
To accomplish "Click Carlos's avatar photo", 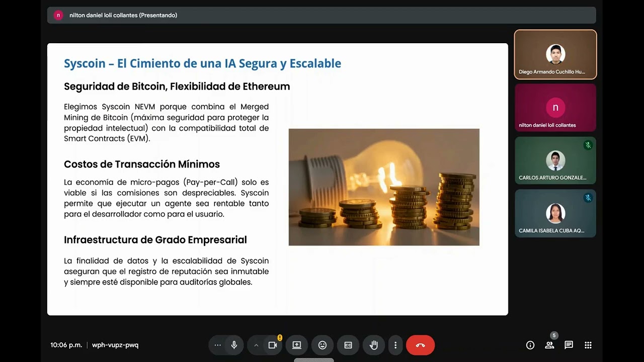I will [555, 160].
